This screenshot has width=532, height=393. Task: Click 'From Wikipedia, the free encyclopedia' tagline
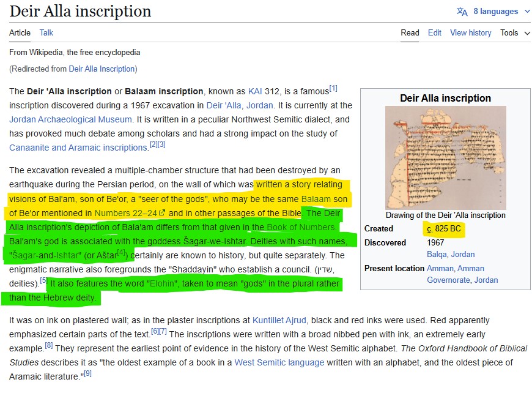[75, 52]
